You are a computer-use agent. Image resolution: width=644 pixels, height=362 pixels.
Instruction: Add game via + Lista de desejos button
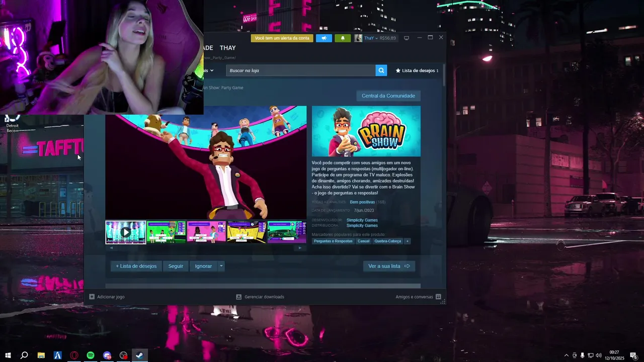136,266
